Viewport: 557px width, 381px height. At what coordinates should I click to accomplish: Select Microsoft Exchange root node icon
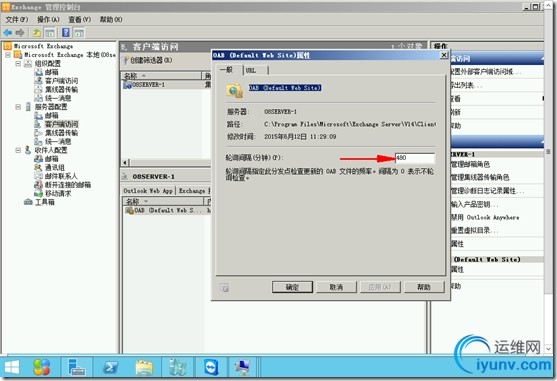pyautogui.click(x=7, y=46)
